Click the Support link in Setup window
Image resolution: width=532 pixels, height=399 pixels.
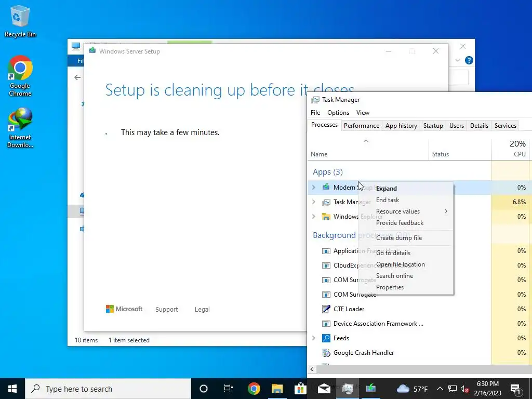pos(167,310)
